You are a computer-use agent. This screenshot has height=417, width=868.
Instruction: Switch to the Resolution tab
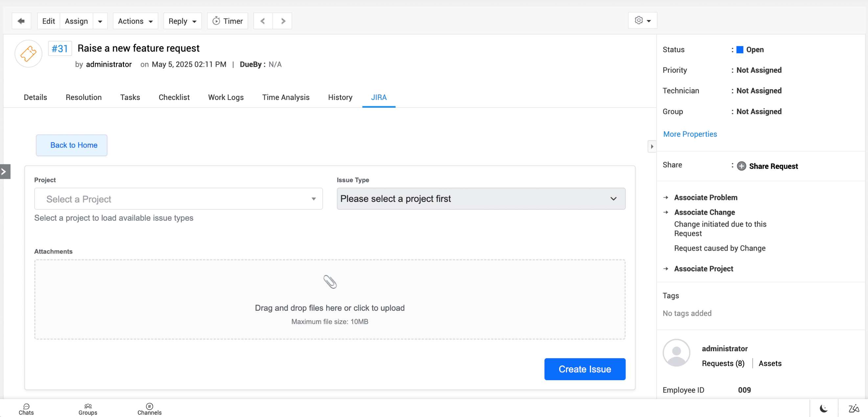click(83, 97)
